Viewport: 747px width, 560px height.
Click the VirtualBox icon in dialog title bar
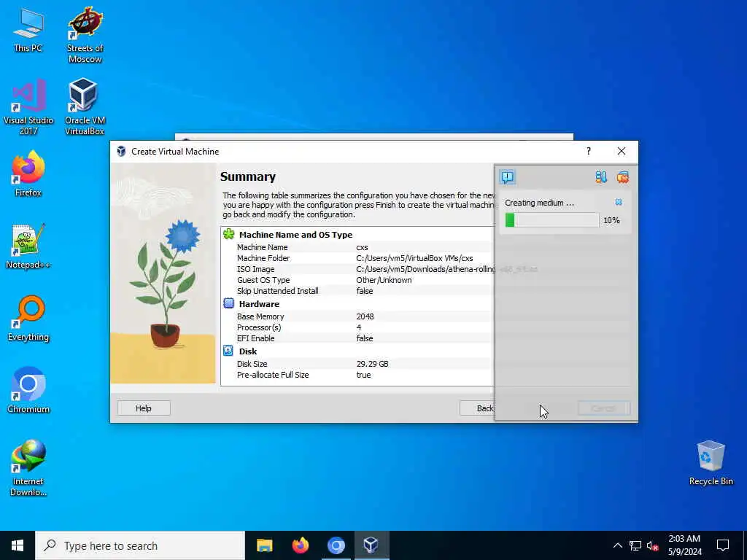tap(122, 152)
